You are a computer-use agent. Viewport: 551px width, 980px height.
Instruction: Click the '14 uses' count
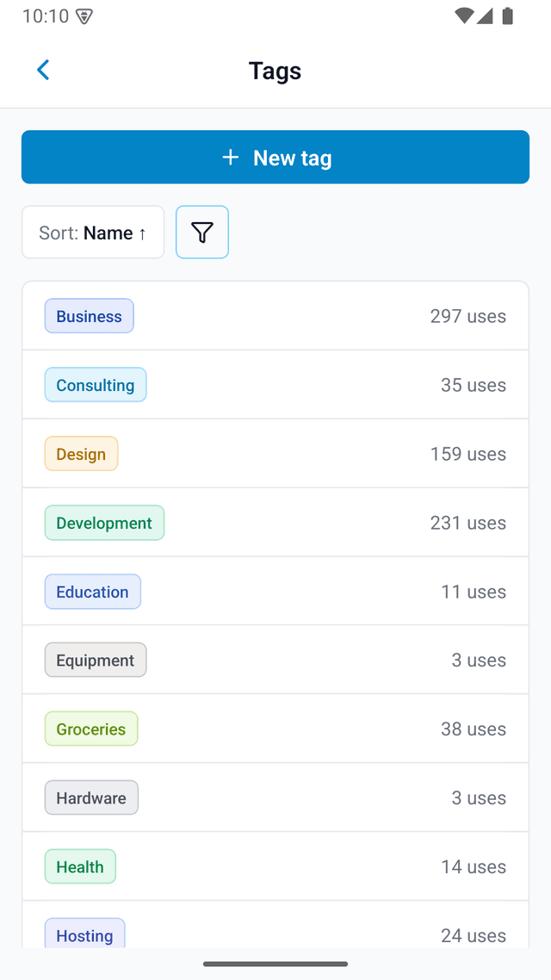pos(474,867)
